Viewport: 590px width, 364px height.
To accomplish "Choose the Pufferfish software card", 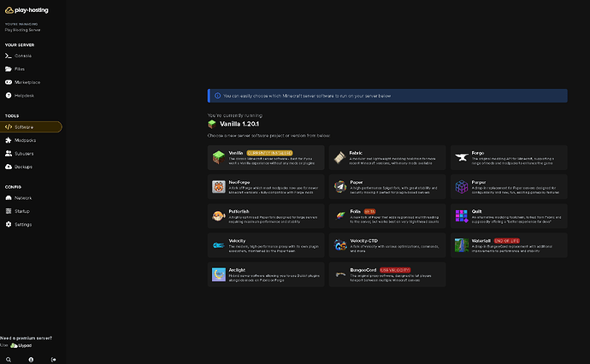I will point(266,216).
